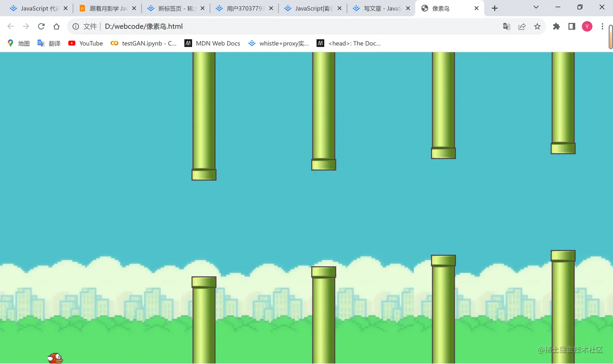Click the site info icon in address bar
The width and height of the screenshot is (613, 364).
(76, 26)
